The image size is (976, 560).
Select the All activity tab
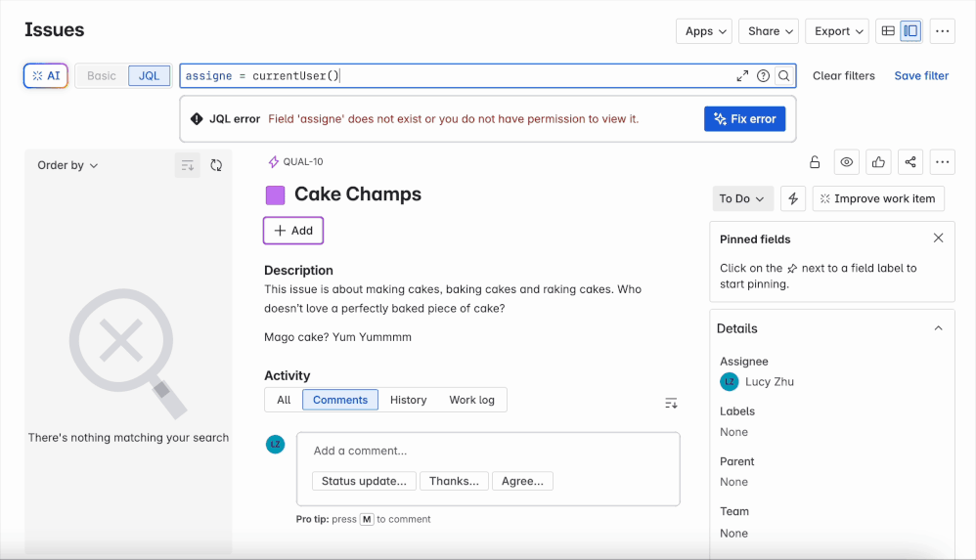click(x=284, y=400)
